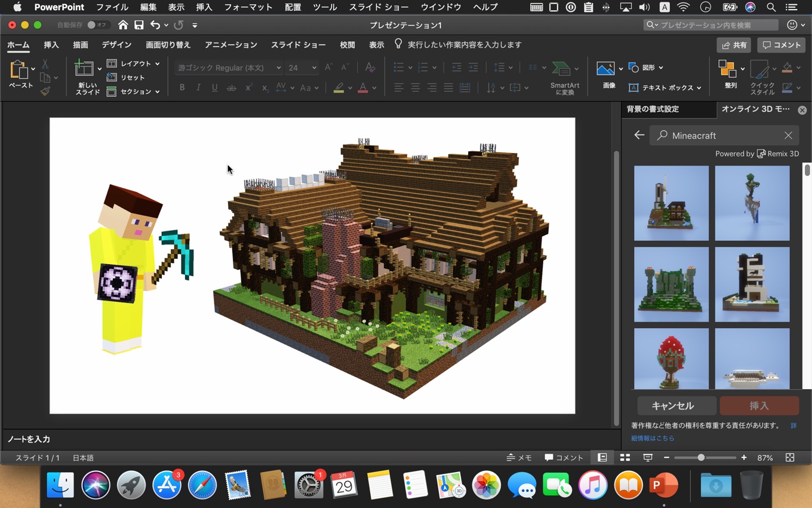Click the コメント button at top right
Screen dimensions: 812x508
click(781, 45)
